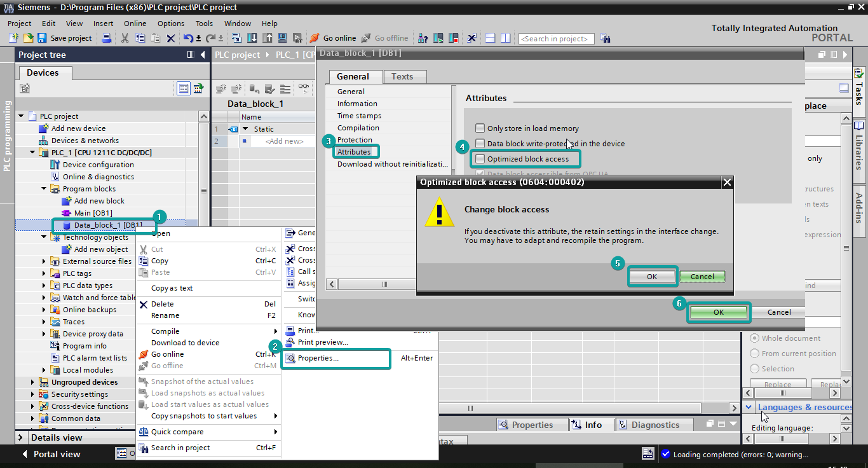This screenshot has width=868, height=468.
Task: Click the Copy icon in main toolbar
Action: 140,38
